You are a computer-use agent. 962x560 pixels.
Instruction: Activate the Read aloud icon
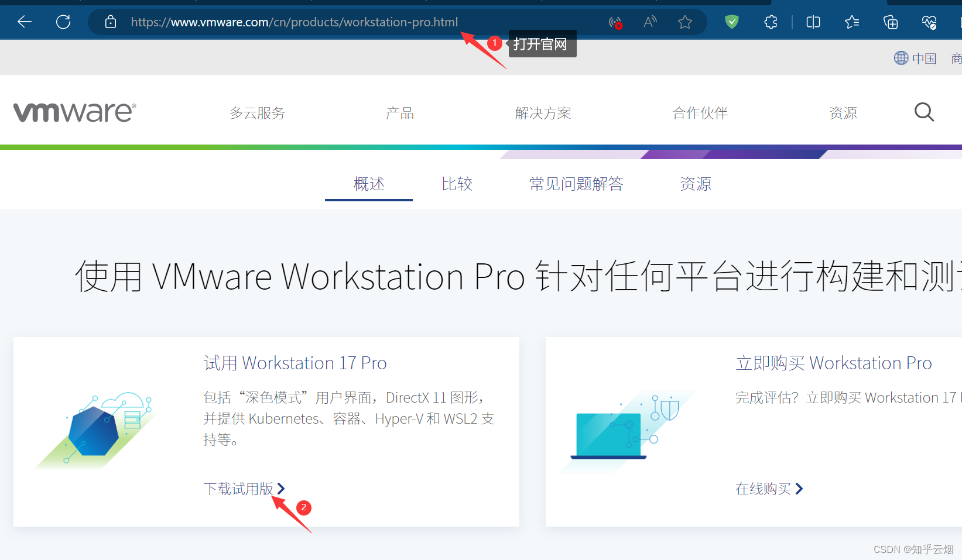pyautogui.click(x=650, y=22)
